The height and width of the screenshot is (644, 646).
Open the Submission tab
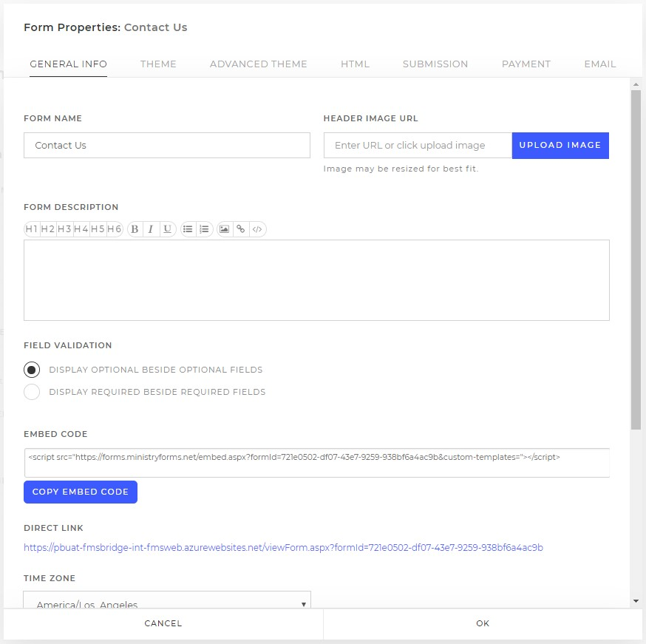(x=435, y=64)
